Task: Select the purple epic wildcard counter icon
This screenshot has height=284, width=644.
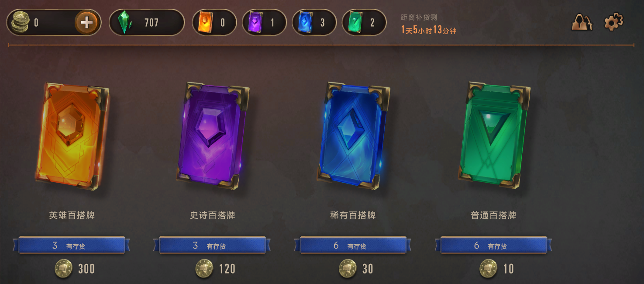Action: pos(255,22)
